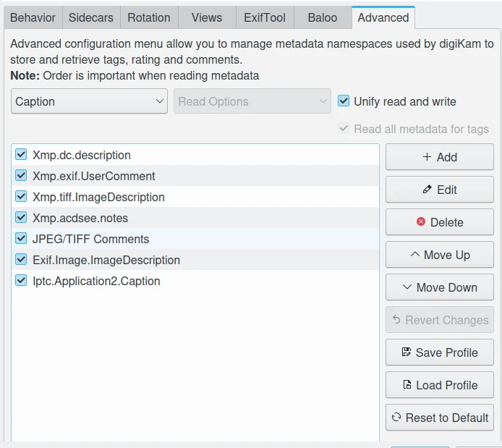Save the current metadata profile
The image size is (502, 448).
point(439,352)
